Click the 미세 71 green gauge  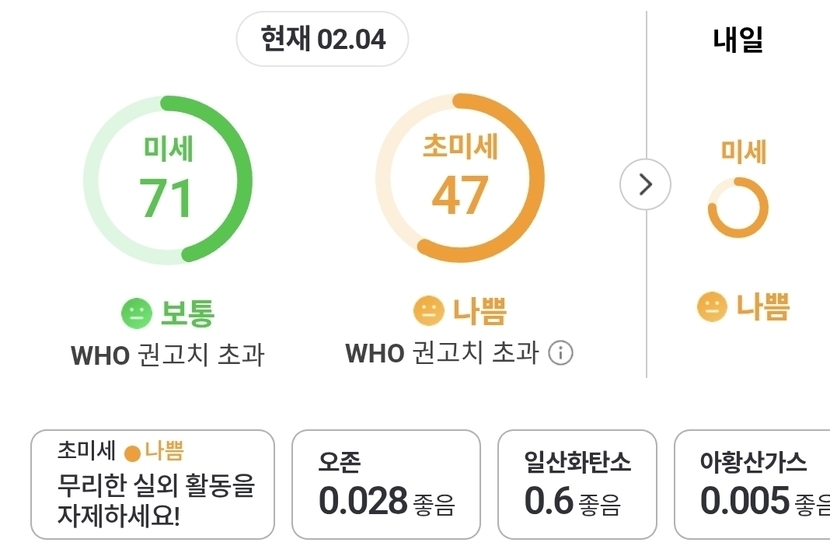[x=167, y=179]
